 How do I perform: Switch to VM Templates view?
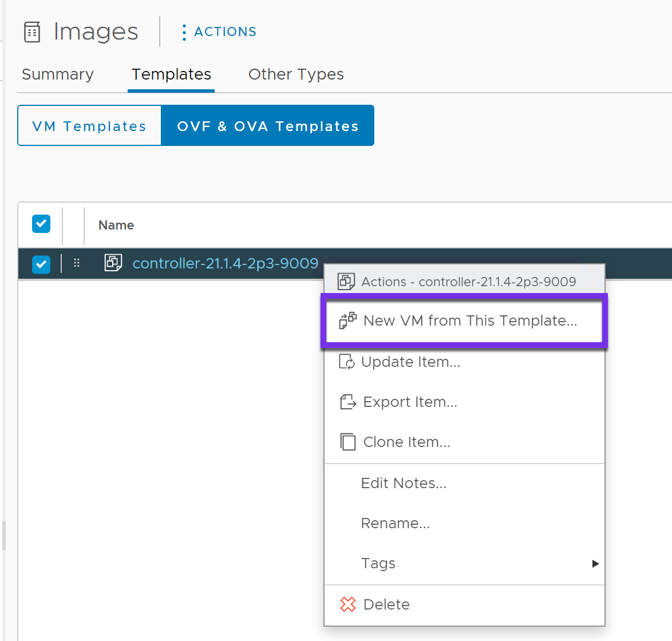click(x=89, y=126)
